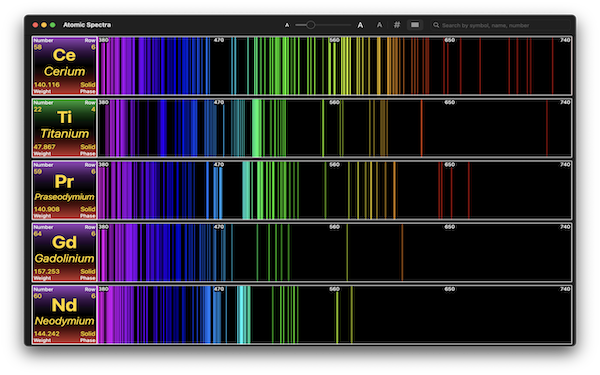The image size is (600, 375).
Task: Click the yellow minimize window button
Action: pos(44,25)
